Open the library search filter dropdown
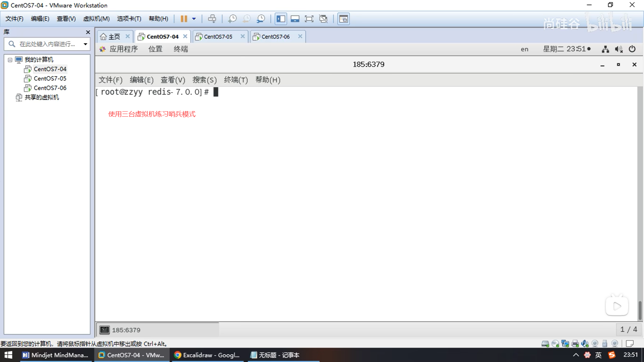 86,44
